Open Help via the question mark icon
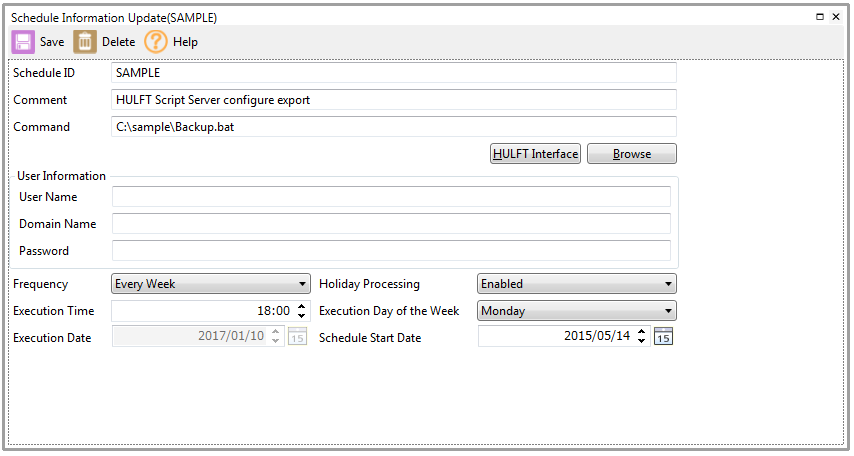Viewport: 854px width, 456px height. (156, 42)
